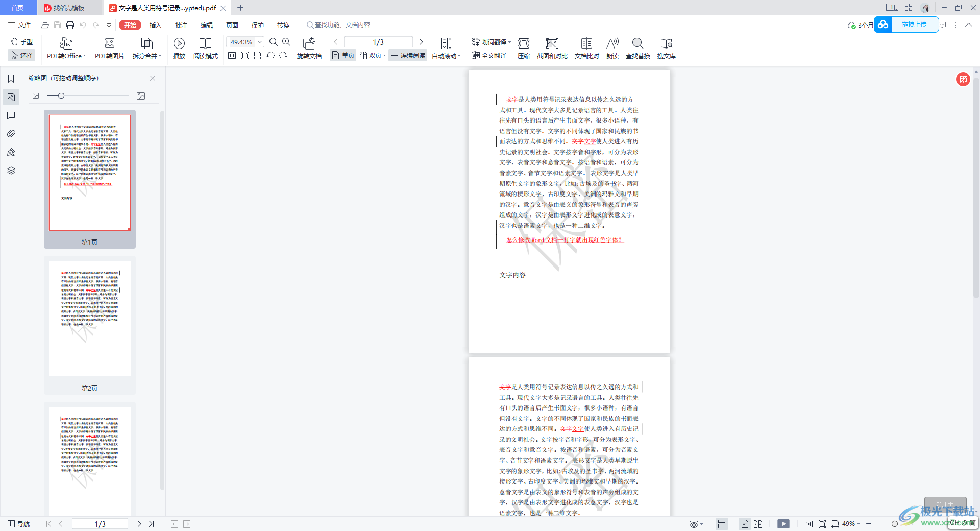980x531 pixels.
Task: Set actual size 1:1 view in ribbon
Action: pyautogui.click(x=232, y=55)
